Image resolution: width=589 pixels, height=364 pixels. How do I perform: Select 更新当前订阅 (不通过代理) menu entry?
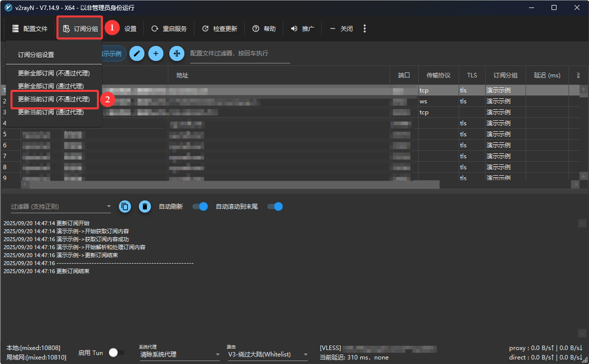click(54, 99)
